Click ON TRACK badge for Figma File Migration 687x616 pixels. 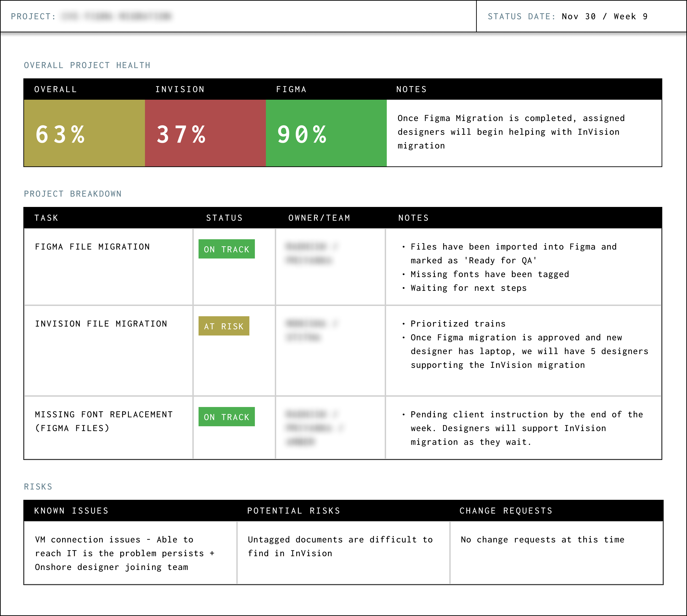point(226,249)
